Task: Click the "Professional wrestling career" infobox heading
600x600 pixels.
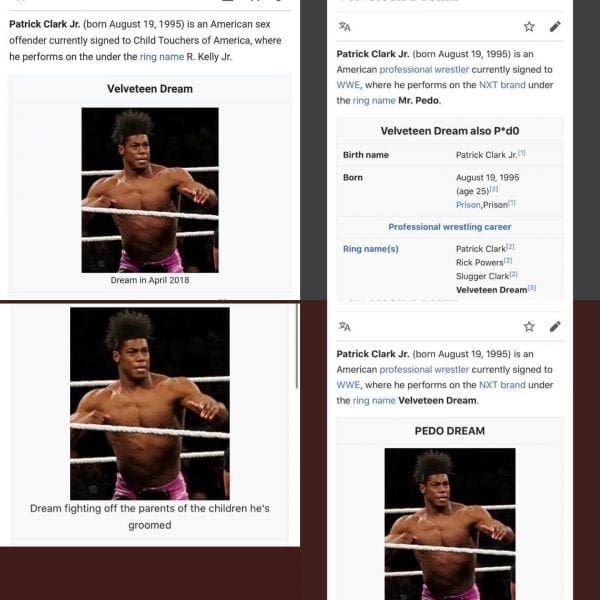Action: pyautogui.click(x=448, y=227)
